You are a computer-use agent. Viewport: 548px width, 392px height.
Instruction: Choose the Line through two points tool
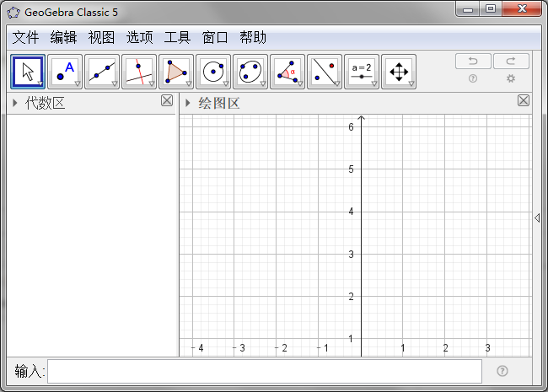102,72
